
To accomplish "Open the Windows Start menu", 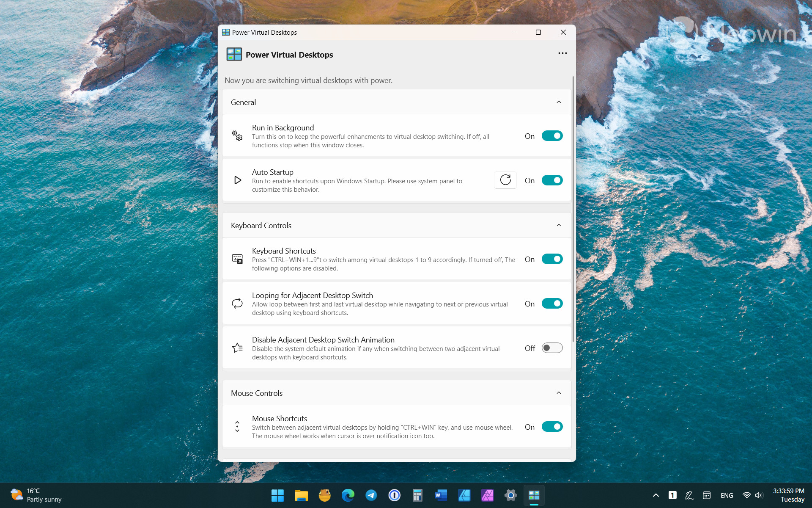I will (277, 495).
